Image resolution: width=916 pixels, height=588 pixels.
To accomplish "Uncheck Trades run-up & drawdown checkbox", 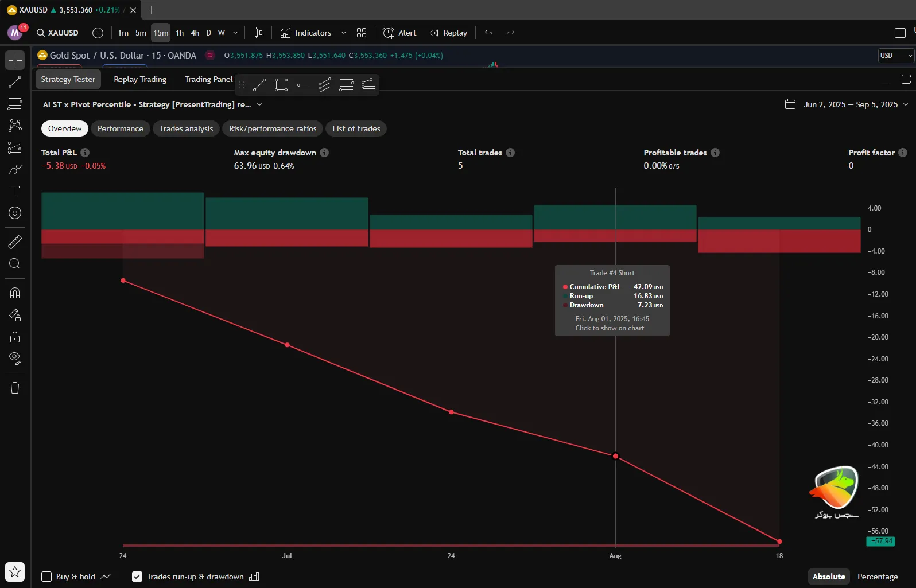I will 137,577.
